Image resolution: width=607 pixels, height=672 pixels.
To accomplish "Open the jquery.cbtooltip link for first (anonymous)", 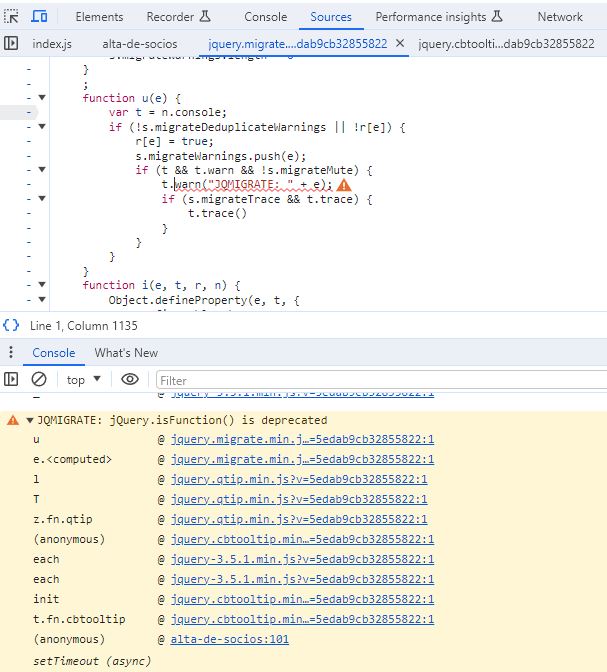I will tap(302, 539).
